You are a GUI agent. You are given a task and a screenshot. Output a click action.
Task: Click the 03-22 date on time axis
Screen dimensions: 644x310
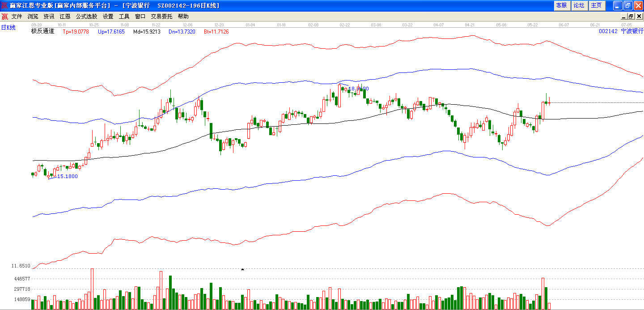[407, 25]
